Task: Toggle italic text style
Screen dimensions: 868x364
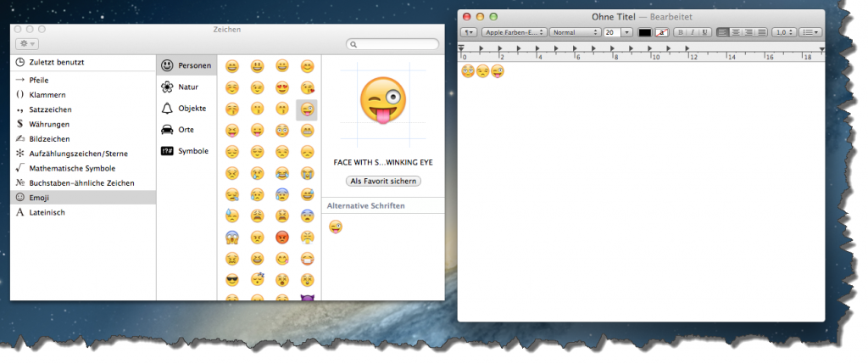Action: (x=692, y=31)
